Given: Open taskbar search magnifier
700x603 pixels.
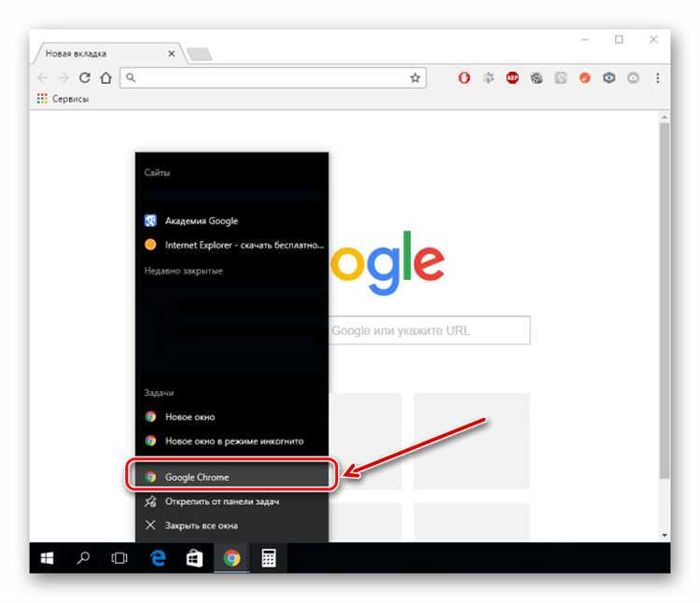Looking at the screenshot, I should [x=83, y=558].
